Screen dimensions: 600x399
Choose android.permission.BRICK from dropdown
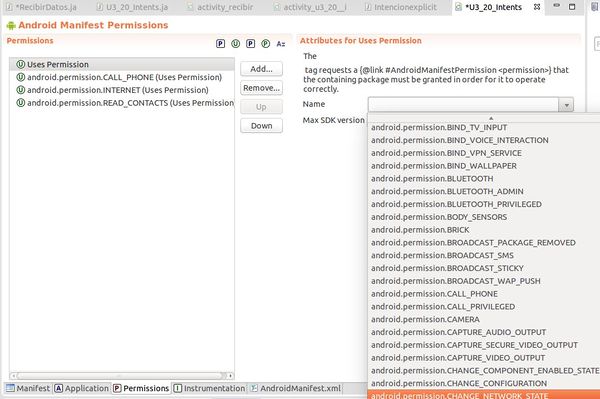[x=484, y=230]
